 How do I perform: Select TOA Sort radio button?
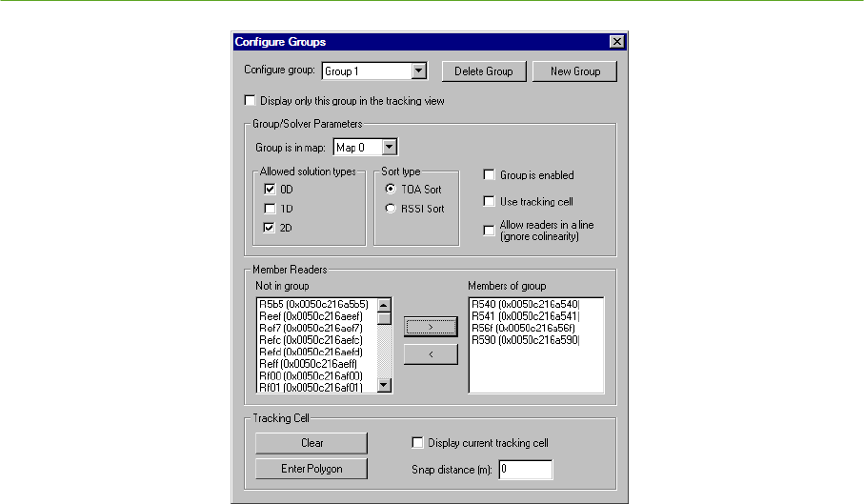tap(391, 189)
